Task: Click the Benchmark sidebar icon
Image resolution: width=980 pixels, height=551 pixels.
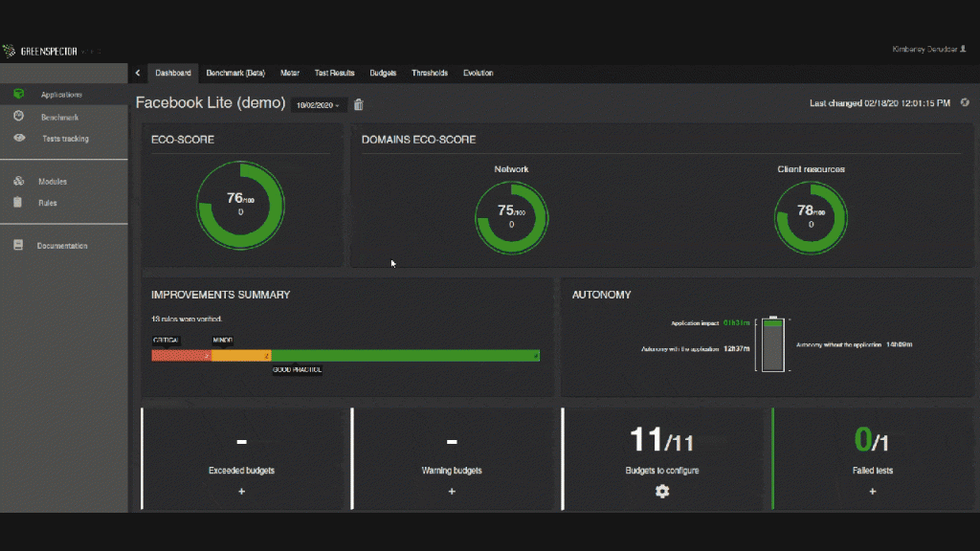Action: click(x=19, y=116)
